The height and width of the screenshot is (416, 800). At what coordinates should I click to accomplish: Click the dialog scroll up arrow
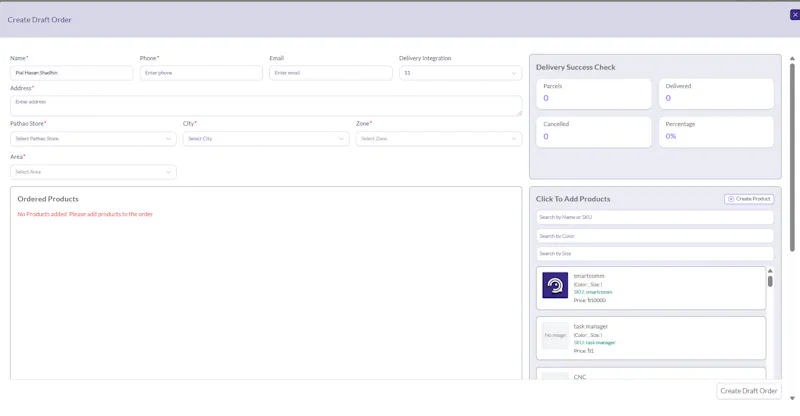pos(792,59)
